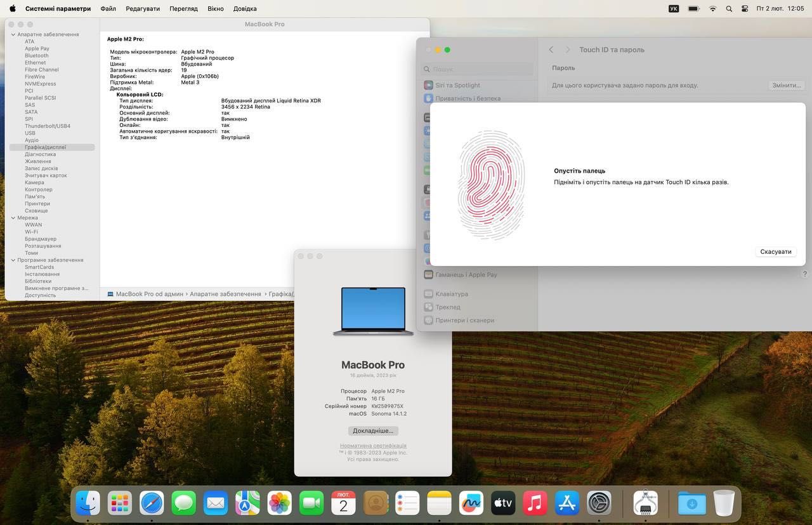Open Maps from the Dock
This screenshot has width=812, height=525.
[x=247, y=503]
